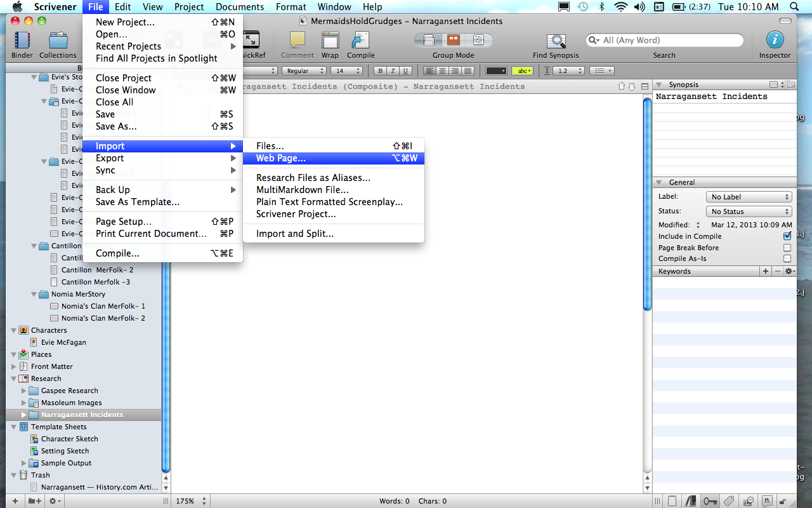Open Export submenu in File menu
The width and height of the screenshot is (812, 508).
click(162, 158)
